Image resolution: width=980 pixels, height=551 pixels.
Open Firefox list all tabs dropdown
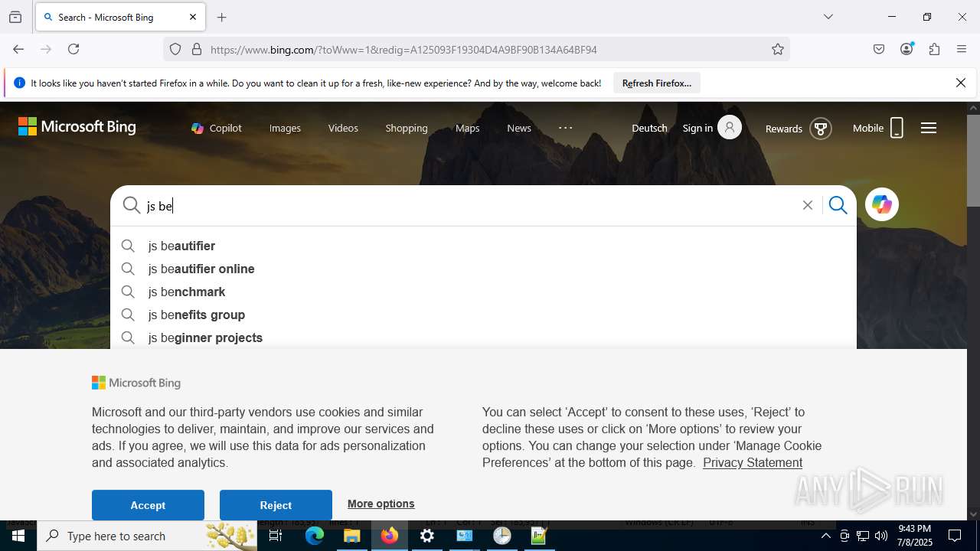coord(828,17)
